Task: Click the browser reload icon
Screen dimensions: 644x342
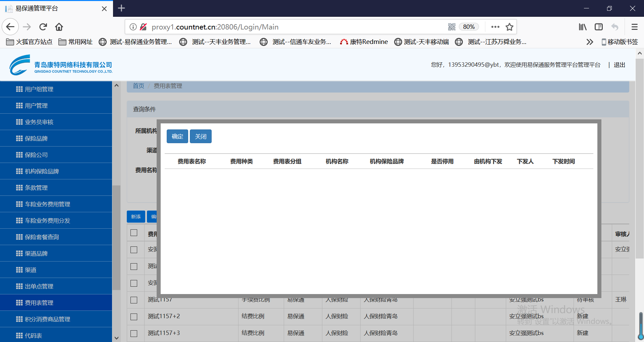Action: pos(43,27)
